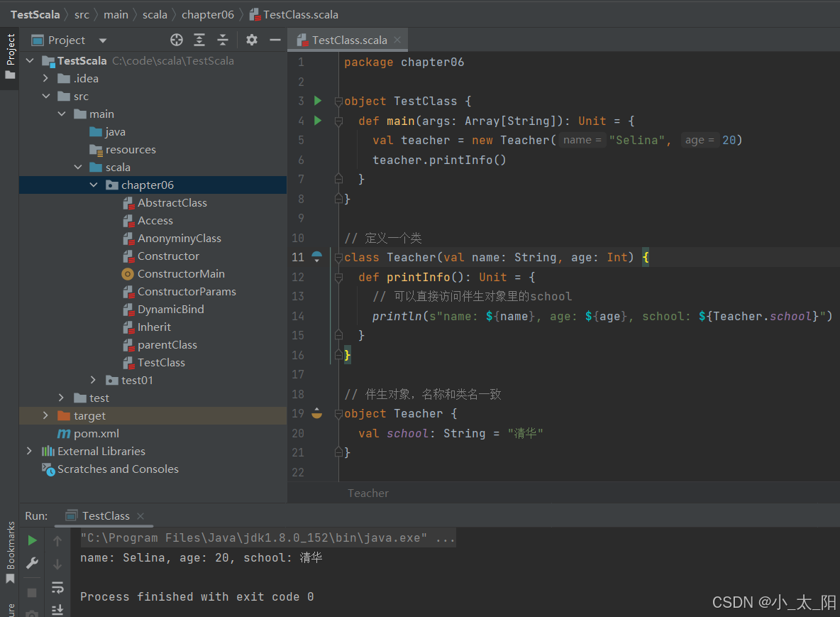Close the TestClass run tab
The image size is (840, 617).
pyautogui.click(x=140, y=516)
